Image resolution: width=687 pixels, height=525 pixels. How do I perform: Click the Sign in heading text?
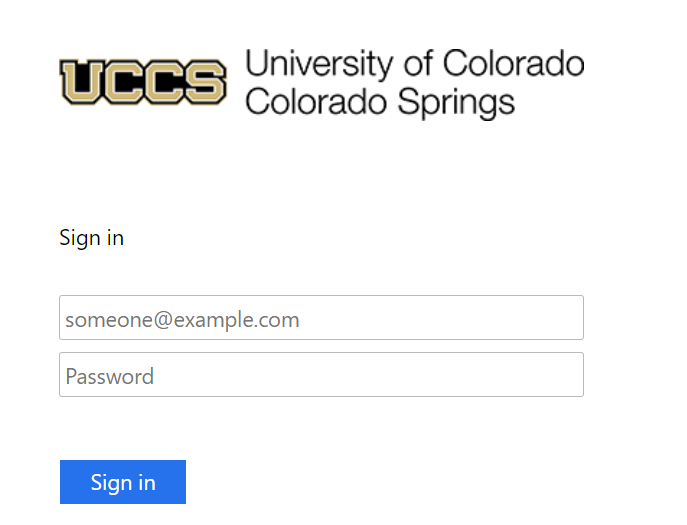(x=92, y=238)
